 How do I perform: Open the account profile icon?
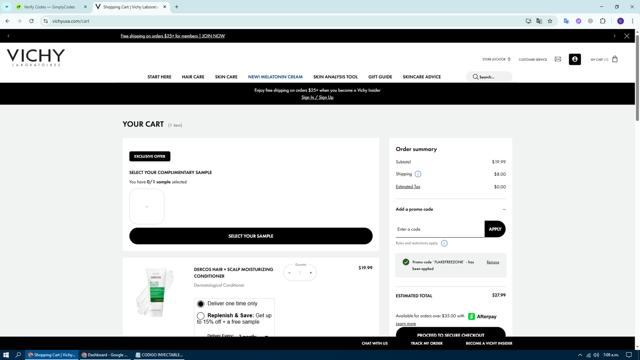click(x=575, y=59)
